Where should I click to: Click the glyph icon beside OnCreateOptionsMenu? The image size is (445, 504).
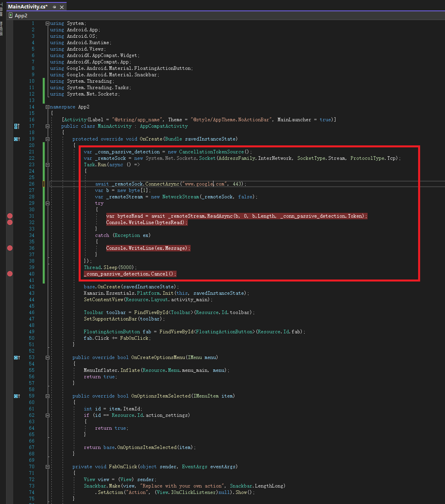(x=16, y=357)
